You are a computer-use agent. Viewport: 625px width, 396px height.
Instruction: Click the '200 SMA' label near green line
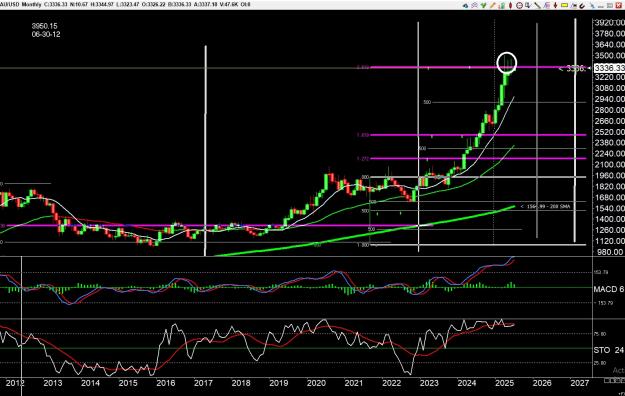[x=561, y=207]
